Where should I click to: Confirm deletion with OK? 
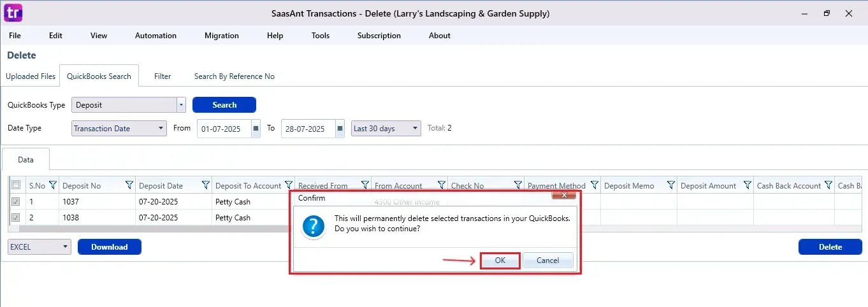coord(500,261)
